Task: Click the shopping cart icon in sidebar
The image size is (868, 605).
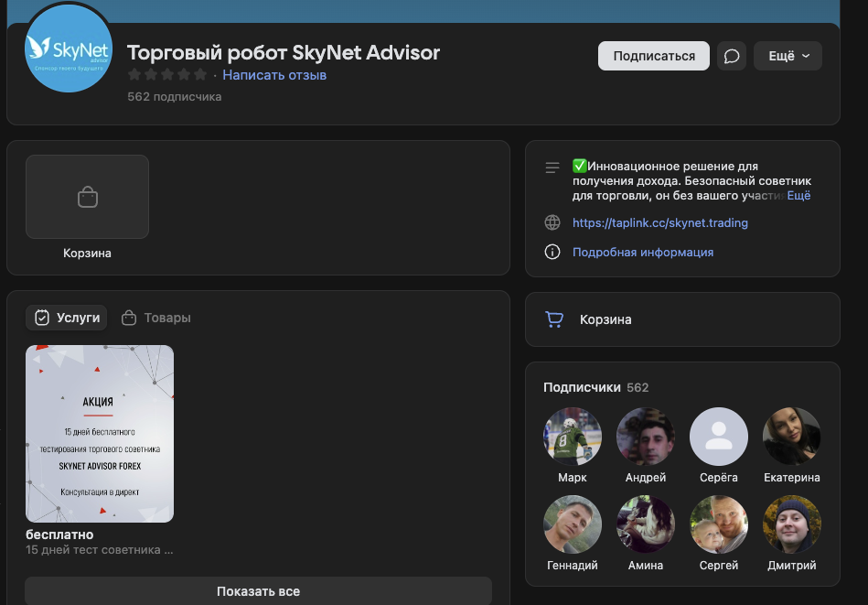Action: click(x=553, y=319)
